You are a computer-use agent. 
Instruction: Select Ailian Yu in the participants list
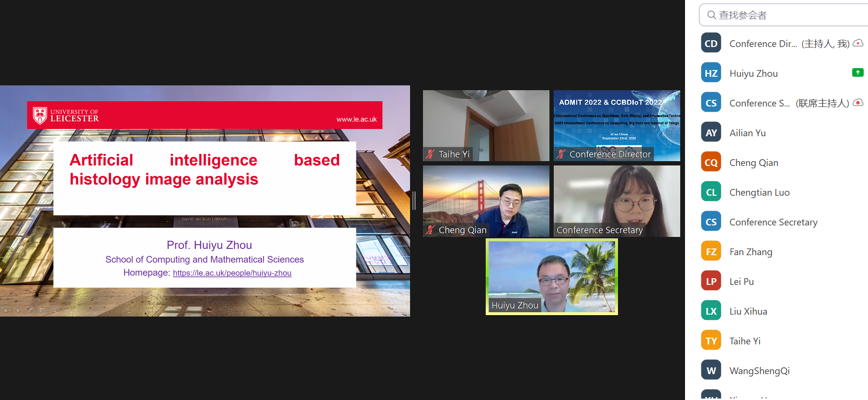click(747, 133)
